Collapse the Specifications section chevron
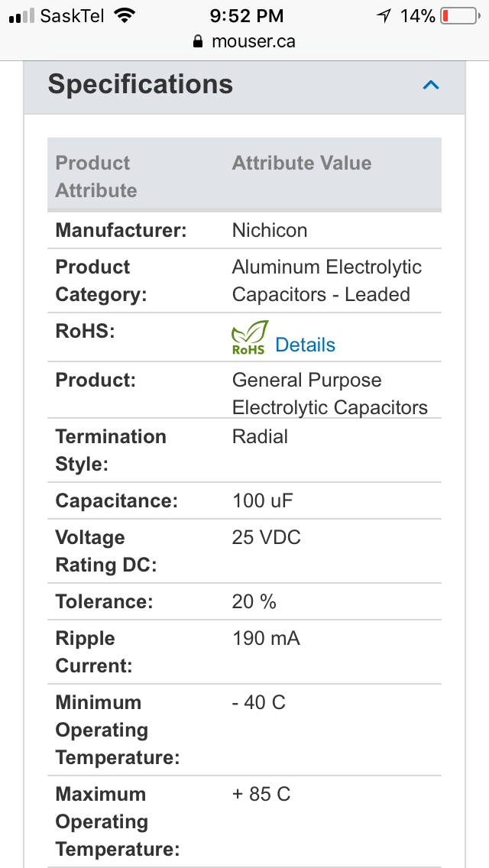This screenshot has width=489, height=868. click(431, 85)
